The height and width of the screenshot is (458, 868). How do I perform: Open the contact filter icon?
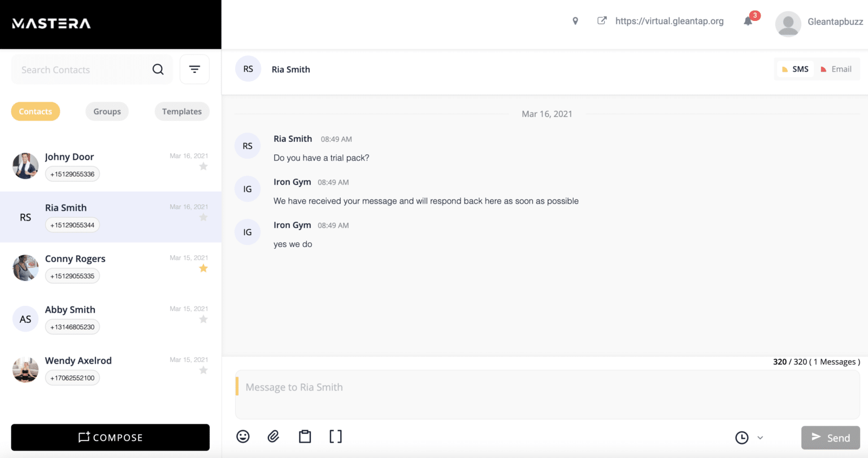coord(194,68)
